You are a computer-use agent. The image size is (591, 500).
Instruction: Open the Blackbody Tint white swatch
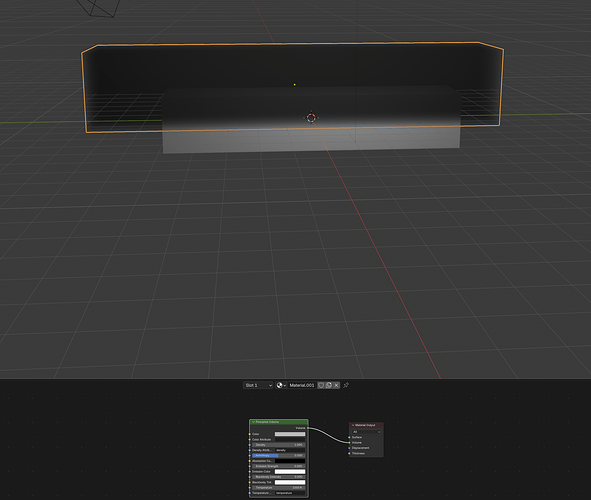(x=290, y=482)
